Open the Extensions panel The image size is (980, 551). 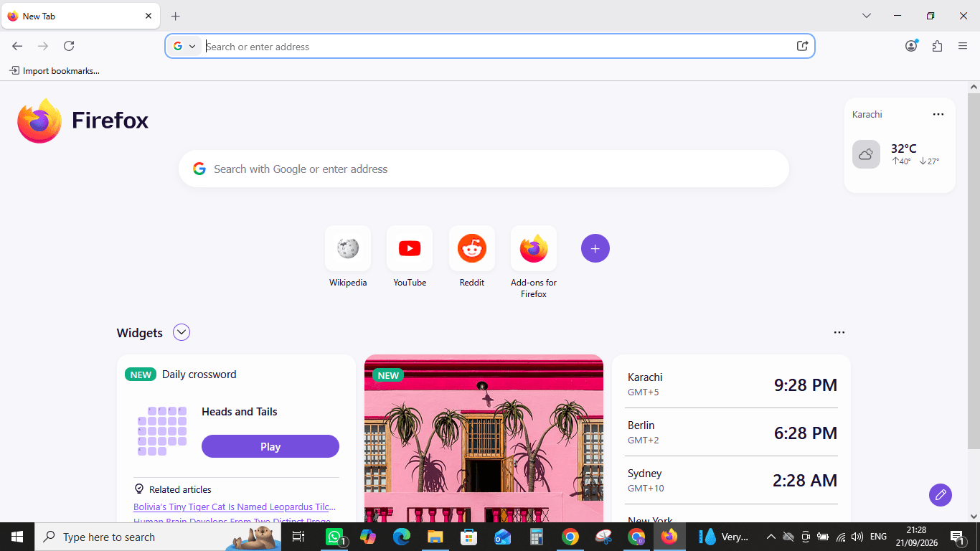coord(937,46)
